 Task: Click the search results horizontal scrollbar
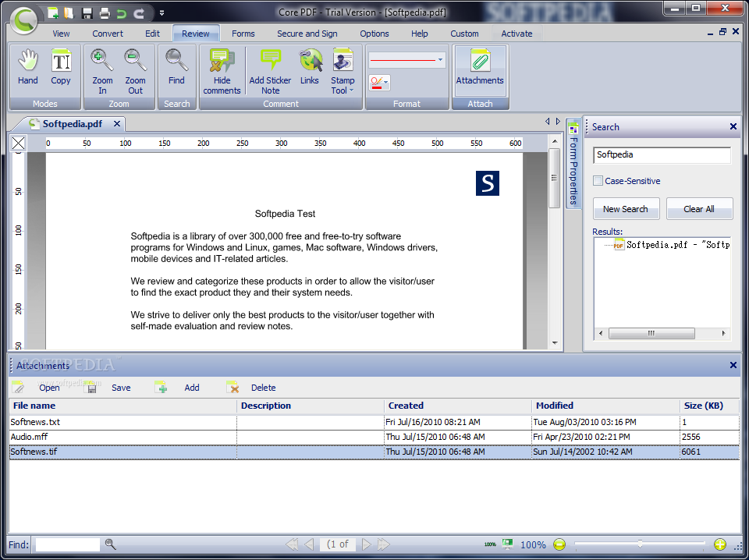[662, 333]
